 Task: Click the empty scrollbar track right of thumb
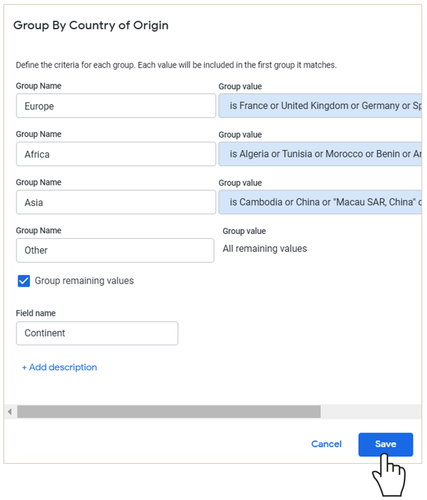(x=371, y=412)
